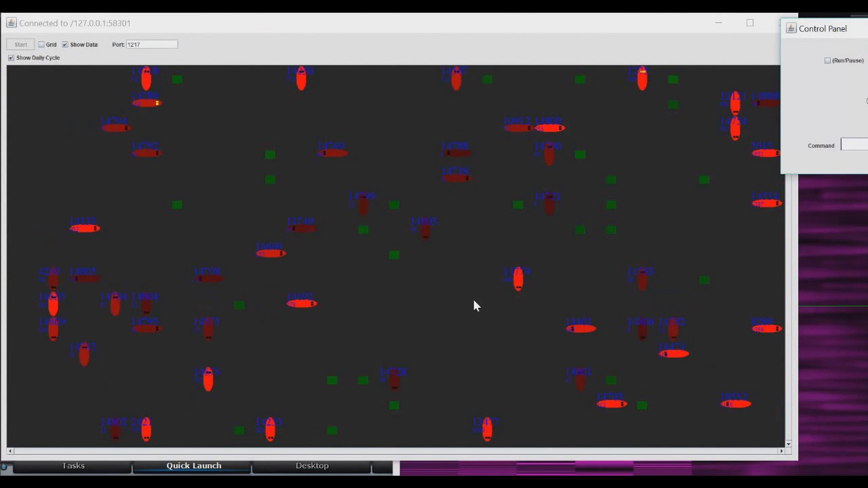Switch to the Quick Launch tab

coord(194,466)
